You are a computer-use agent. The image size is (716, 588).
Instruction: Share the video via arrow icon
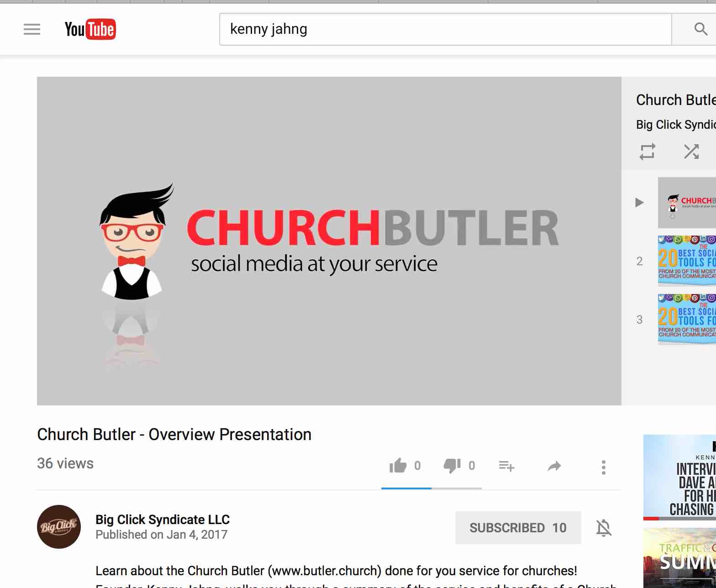(x=554, y=466)
